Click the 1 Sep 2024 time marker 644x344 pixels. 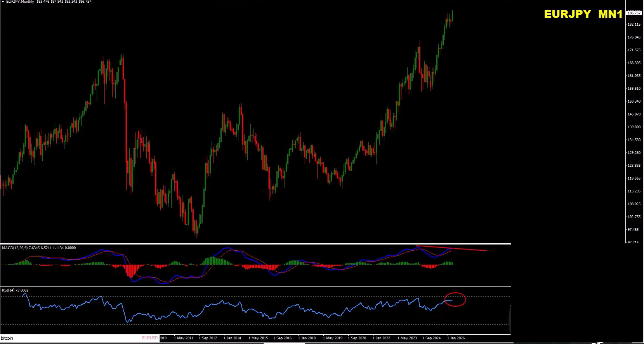(431, 338)
